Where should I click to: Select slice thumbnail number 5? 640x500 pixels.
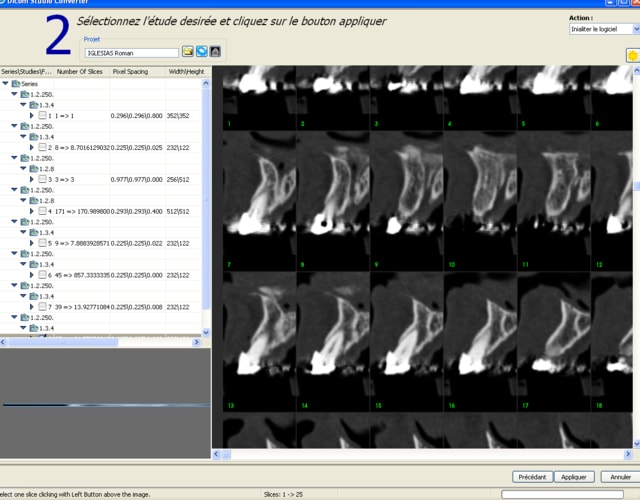[554, 98]
